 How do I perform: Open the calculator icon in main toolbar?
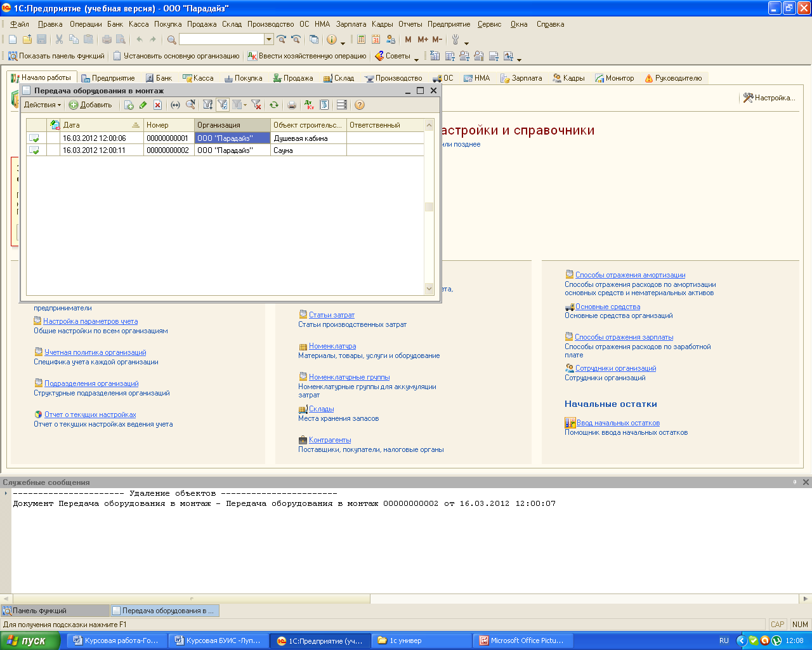[x=361, y=39]
